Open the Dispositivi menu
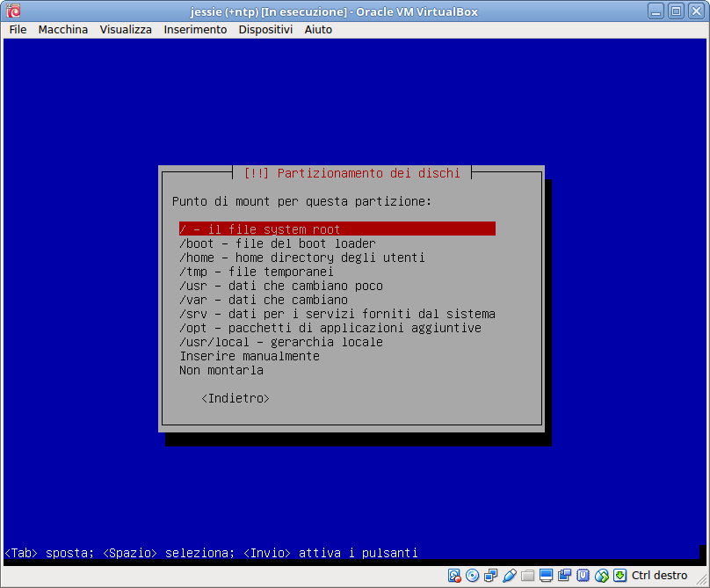This screenshot has width=710, height=588. [x=265, y=30]
